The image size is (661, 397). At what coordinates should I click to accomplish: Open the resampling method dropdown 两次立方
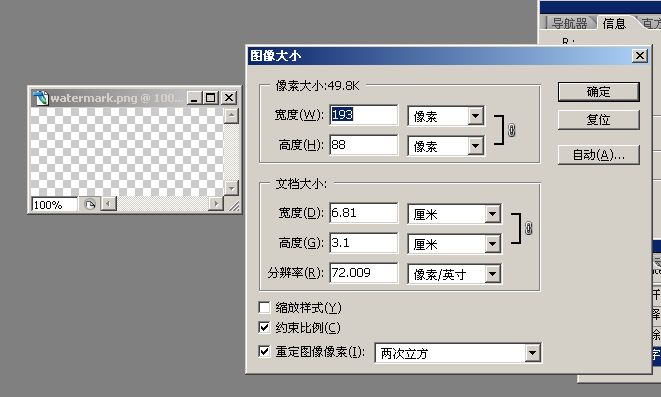point(458,353)
